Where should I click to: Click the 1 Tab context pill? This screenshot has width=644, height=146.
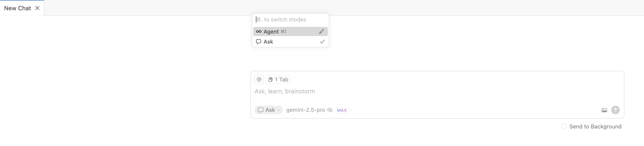(x=278, y=79)
